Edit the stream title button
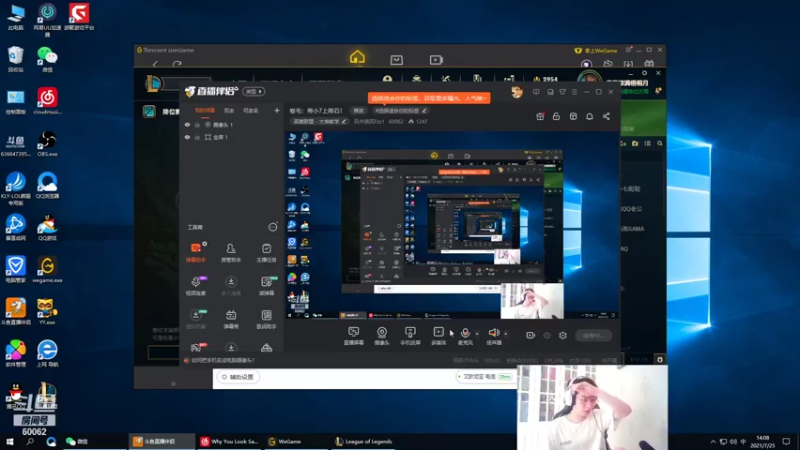This screenshot has width=800, height=450. [x=359, y=111]
